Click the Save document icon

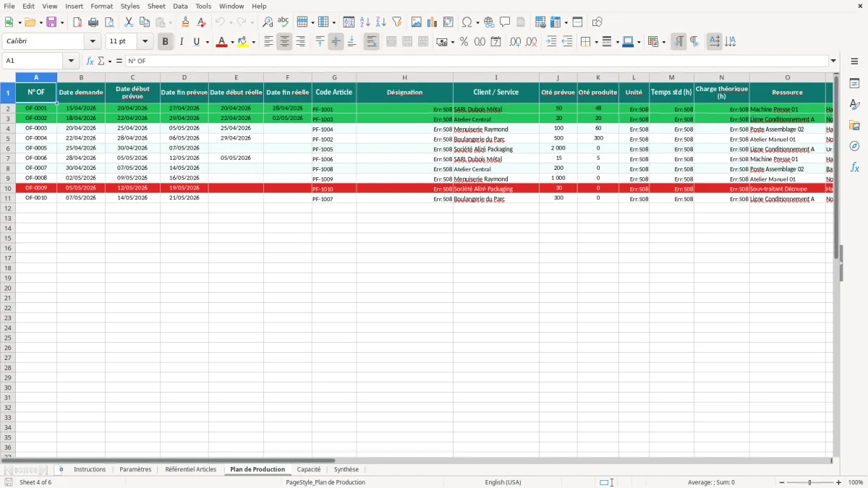pyautogui.click(x=51, y=22)
